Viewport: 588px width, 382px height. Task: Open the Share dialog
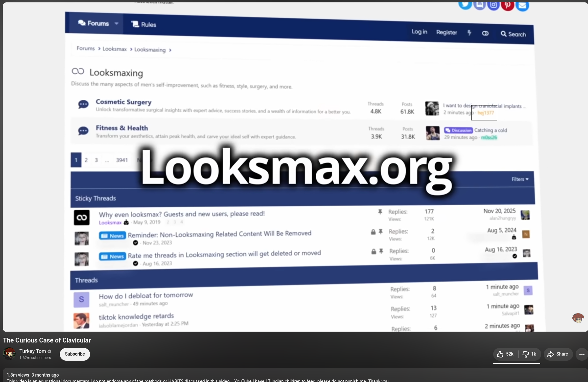click(x=558, y=354)
